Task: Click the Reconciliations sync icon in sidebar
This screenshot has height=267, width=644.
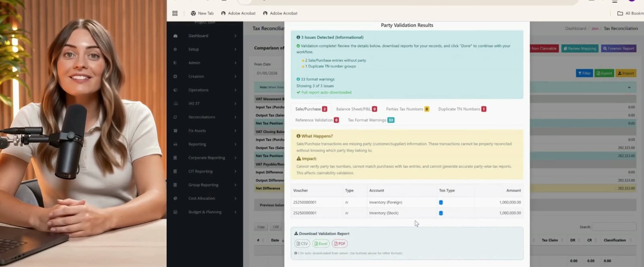Action: tap(175, 117)
